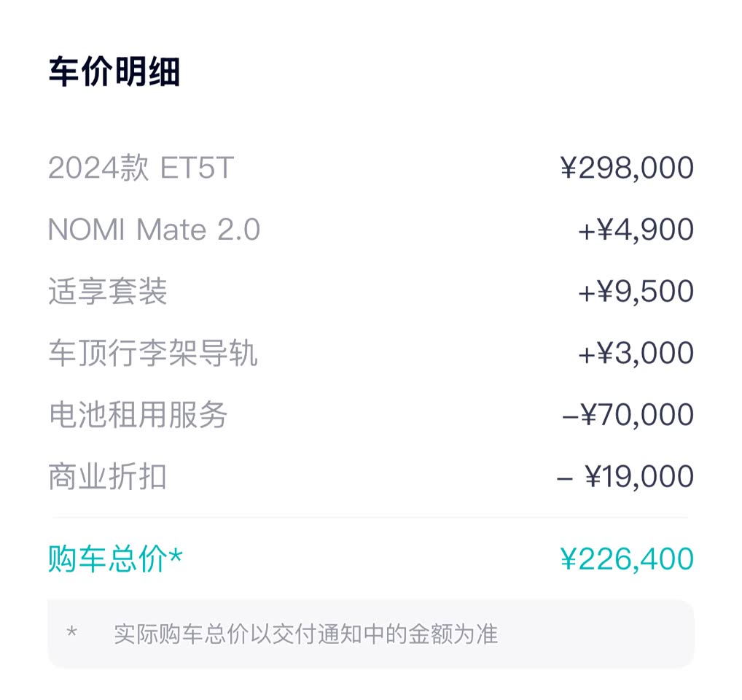Select the 2024款 ET5T row label
The height and width of the screenshot is (700, 742).
coord(141,168)
